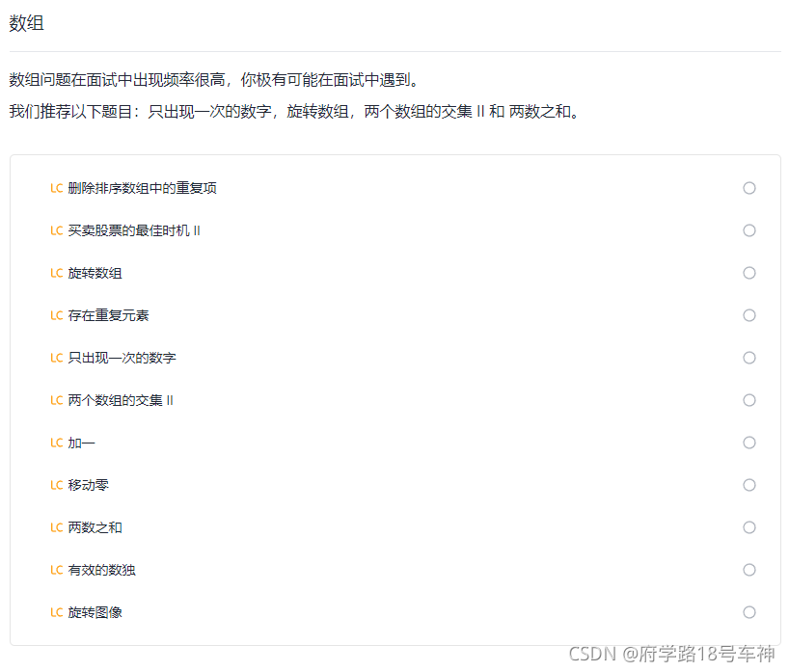Image resolution: width=789 pixels, height=672 pixels.
Task: Open the 移动零 problem
Action: click(x=89, y=485)
